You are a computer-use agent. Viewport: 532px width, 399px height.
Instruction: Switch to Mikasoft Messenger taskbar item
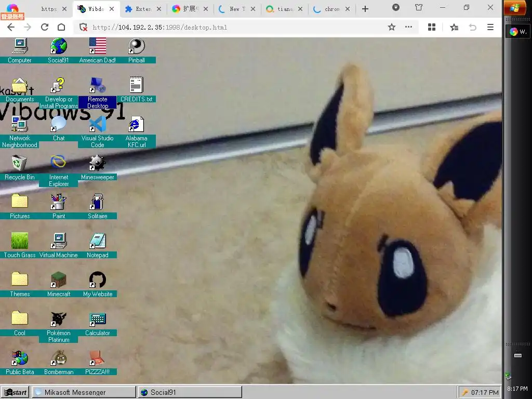[x=84, y=392]
